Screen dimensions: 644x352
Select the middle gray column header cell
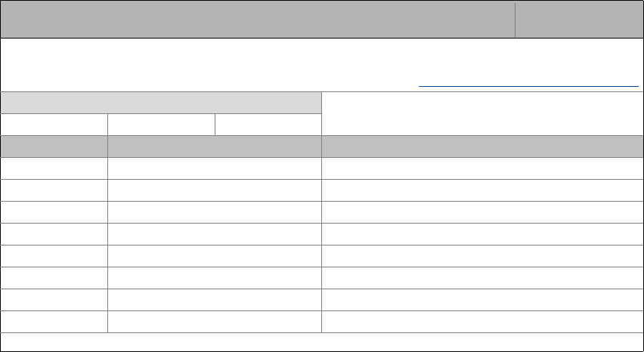coord(215,146)
